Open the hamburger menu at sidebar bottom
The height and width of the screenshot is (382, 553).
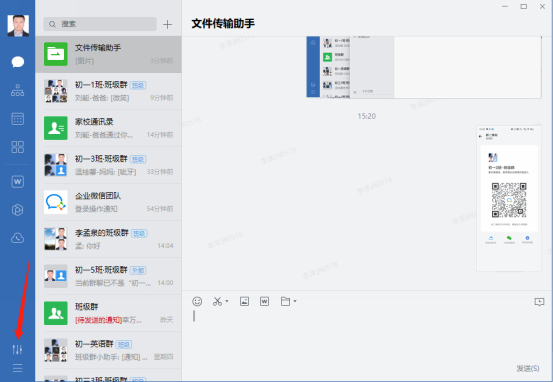(x=17, y=368)
